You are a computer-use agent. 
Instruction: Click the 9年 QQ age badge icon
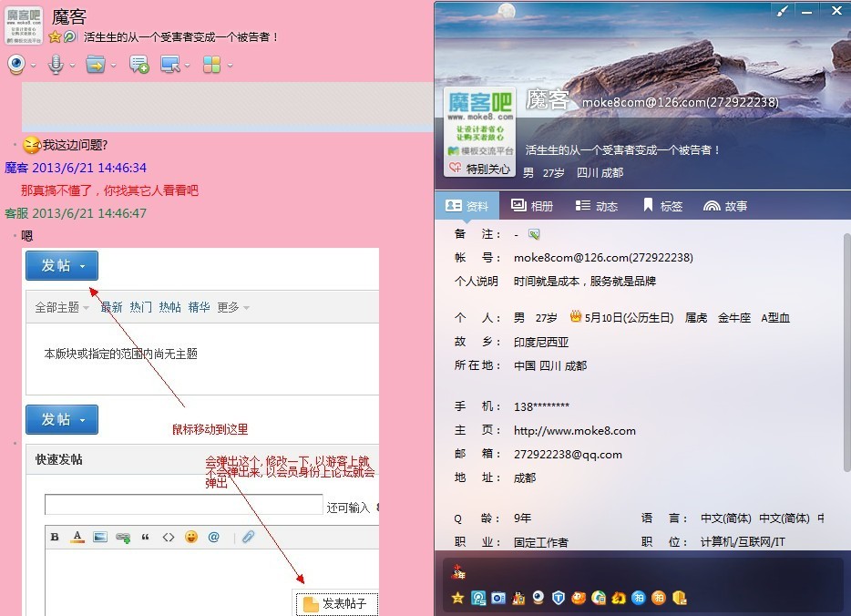tap(458, 571)
